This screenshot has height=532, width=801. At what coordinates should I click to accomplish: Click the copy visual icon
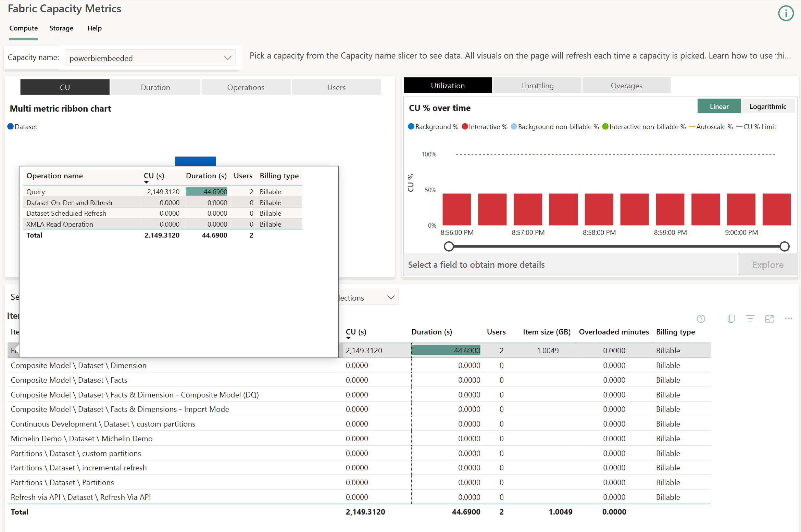tap(731, 319)
